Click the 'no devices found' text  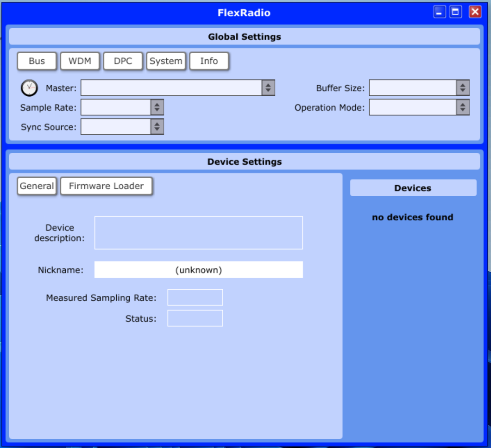413,217
